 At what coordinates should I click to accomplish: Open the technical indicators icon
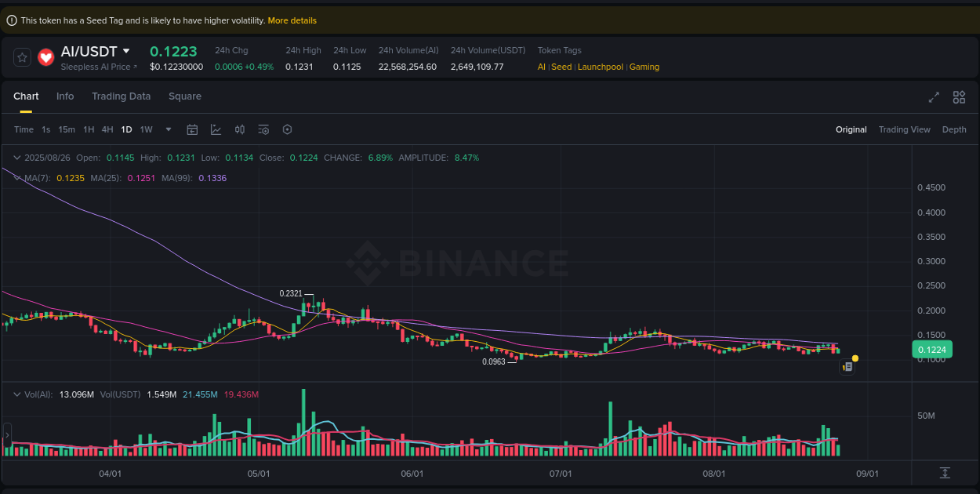pyautogui.click(x=216, y=129)
